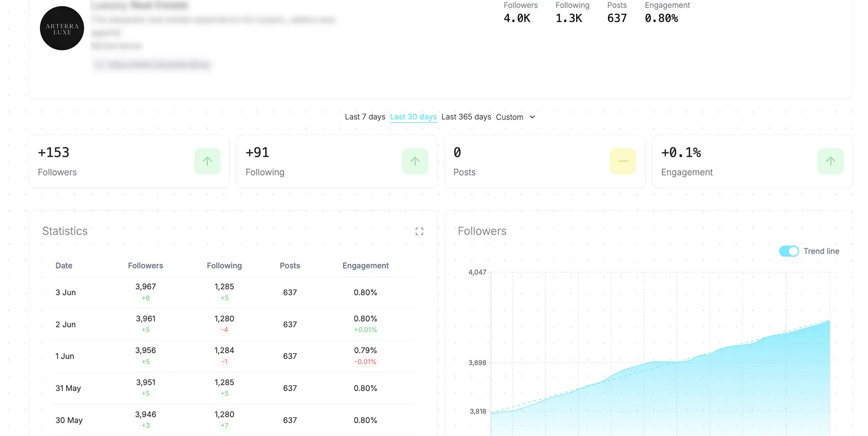Click the 3,898 y-axis label on chart
This screenshot has width=868, height=436.
[477, 363]
